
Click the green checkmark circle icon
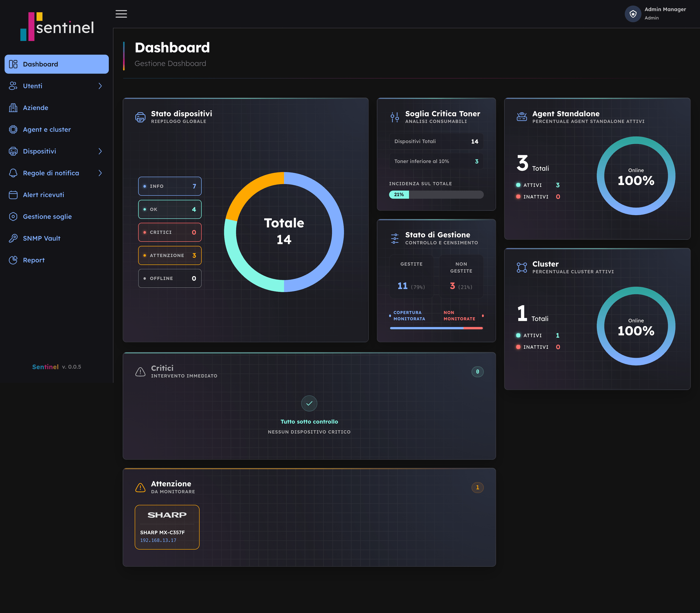coord(309,403)
